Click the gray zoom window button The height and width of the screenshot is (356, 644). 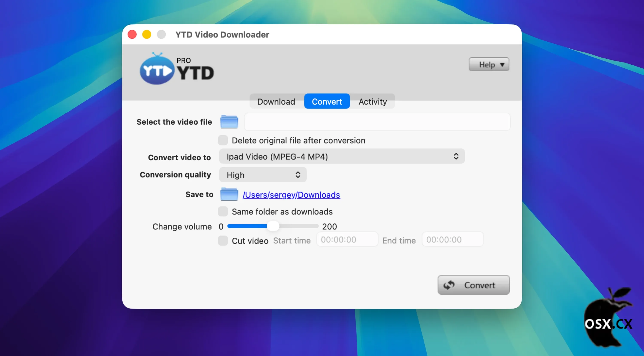pos(161,34)
